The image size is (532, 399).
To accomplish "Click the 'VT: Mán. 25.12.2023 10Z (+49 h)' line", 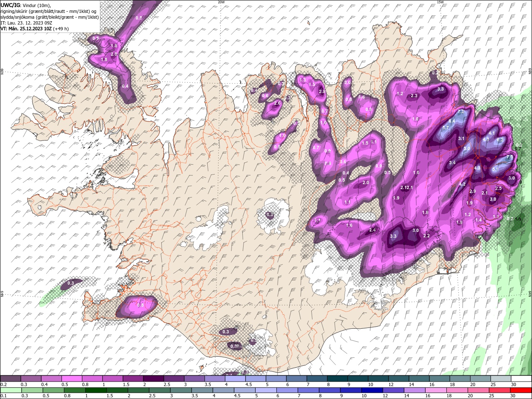I will click(35, 29).
